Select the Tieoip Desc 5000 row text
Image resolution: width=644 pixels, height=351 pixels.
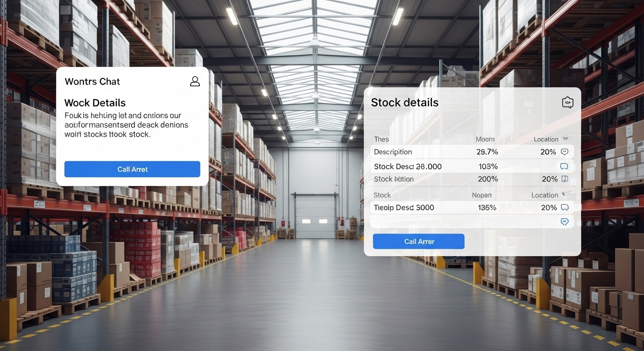404,207
